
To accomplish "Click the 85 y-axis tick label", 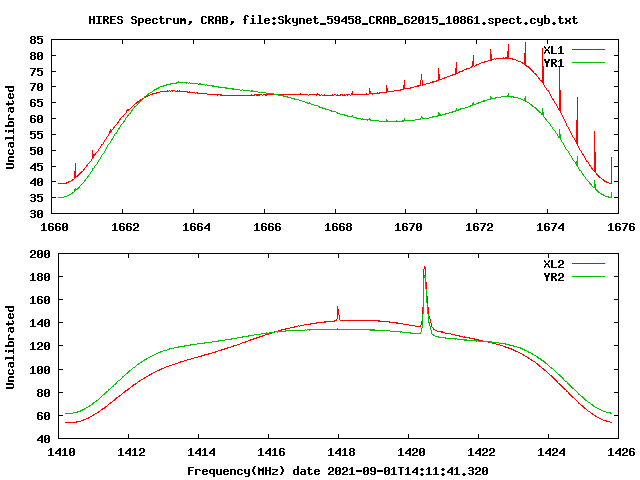I will point(36,40).
